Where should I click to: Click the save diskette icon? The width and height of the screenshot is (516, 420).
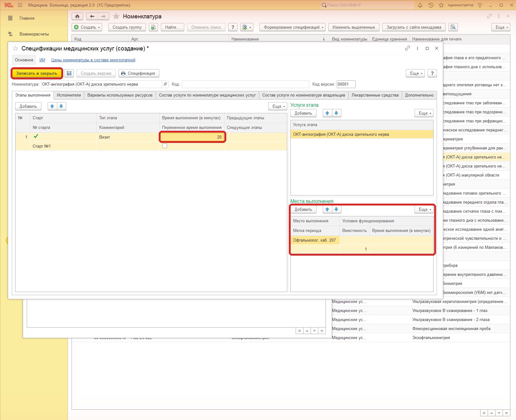click(x=69, y=73)
